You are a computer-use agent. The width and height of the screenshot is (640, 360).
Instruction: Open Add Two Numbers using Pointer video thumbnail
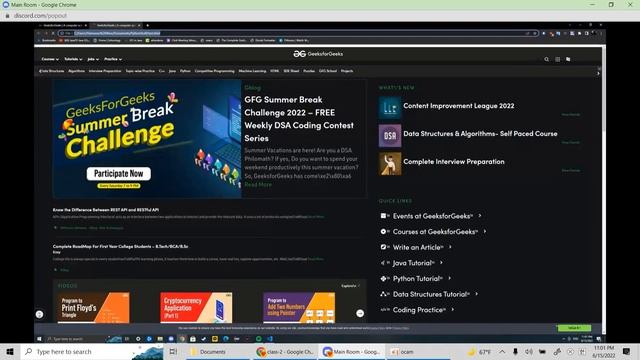tap(299, 307)
